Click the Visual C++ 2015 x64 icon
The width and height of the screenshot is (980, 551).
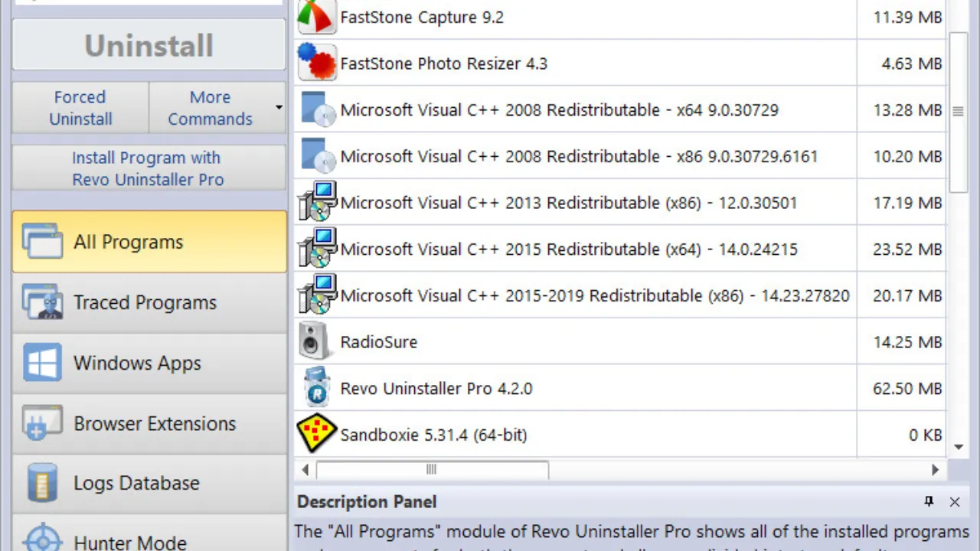(316, 249)
